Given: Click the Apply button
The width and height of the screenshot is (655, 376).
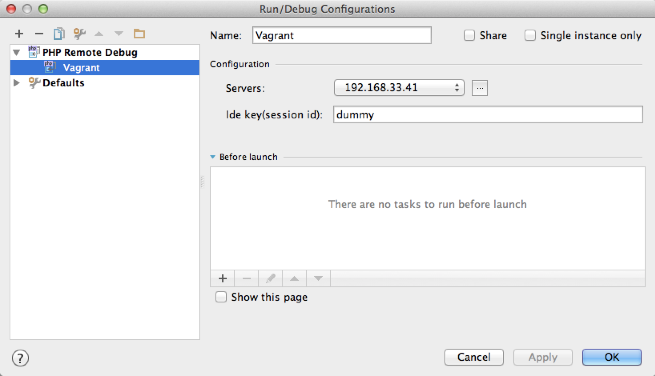Looking at the screenshot, I should pos(543,357).
